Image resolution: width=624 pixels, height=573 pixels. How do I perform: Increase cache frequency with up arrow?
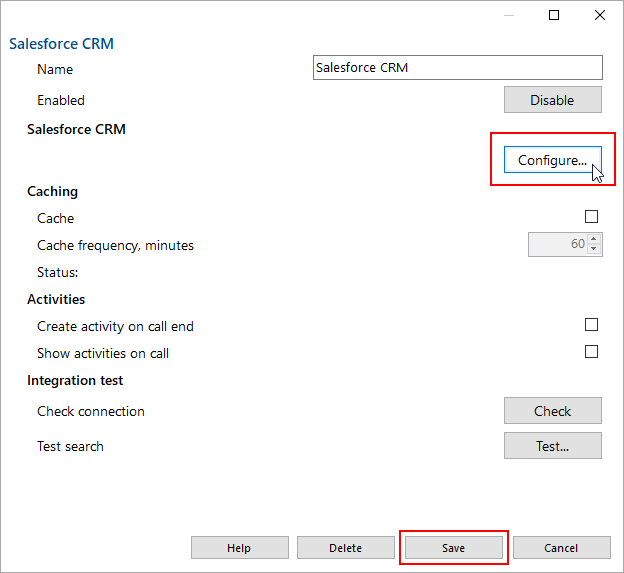pyautogui.click(x=594, y=239)
